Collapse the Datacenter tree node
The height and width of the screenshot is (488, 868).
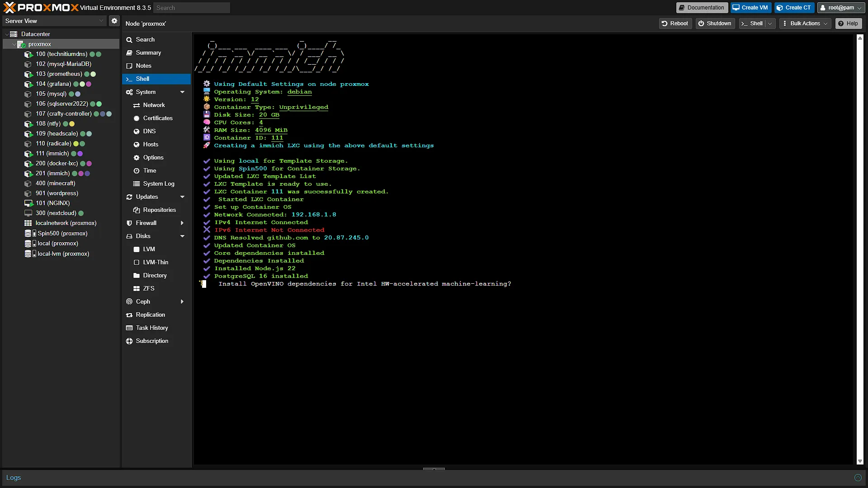click(x=7, y=34)
